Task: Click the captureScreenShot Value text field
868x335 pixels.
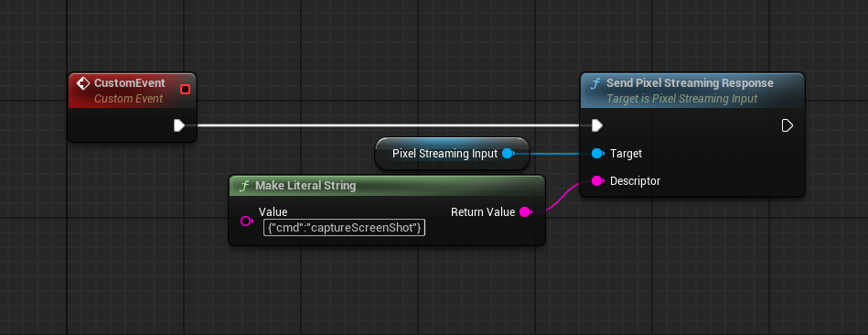Action: point(344,227)
